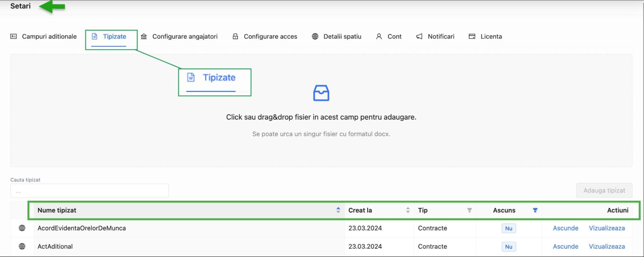The height and width of the screenshot is (257, 644).
Task: Click the globe icon beside Detalii spatiu
Action: [x=315, y=36]
